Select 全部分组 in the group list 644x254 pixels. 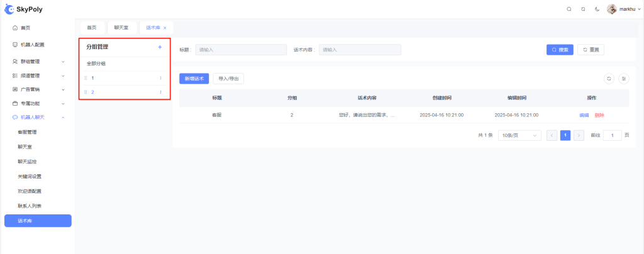pyautogui.click(x=96, y=63)
